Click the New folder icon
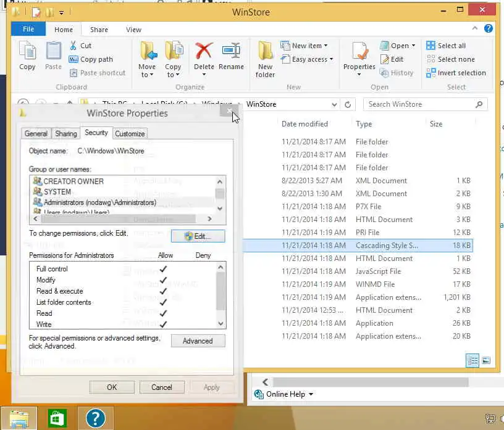 pos(266,51)
